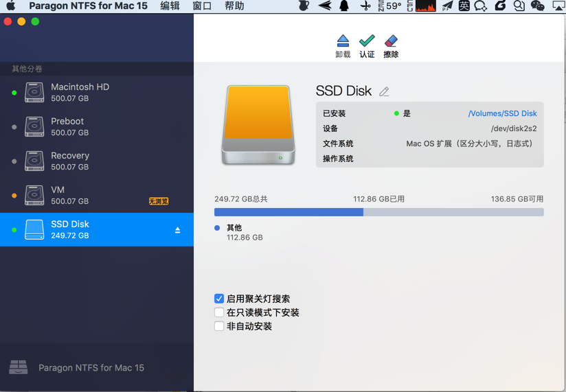Check 在只读模式下安装 checkbox
The width and height of the screenshot is (566, 392).
pos(219,312)
